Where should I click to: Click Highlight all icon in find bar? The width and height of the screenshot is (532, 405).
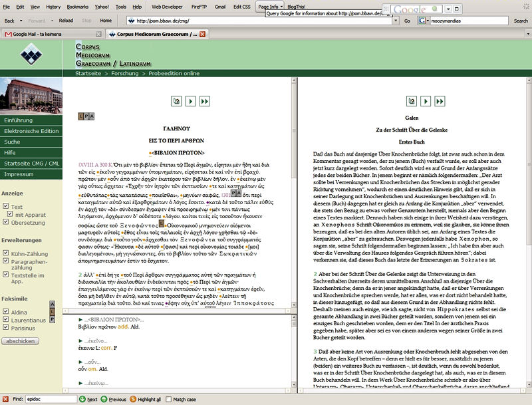point(133,399)
